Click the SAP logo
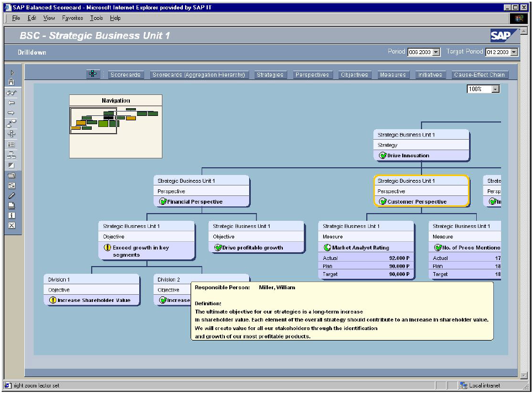Image resolution: width=532 pixels, height=393 pixels. pyautogui.click(x=503, y=35)
